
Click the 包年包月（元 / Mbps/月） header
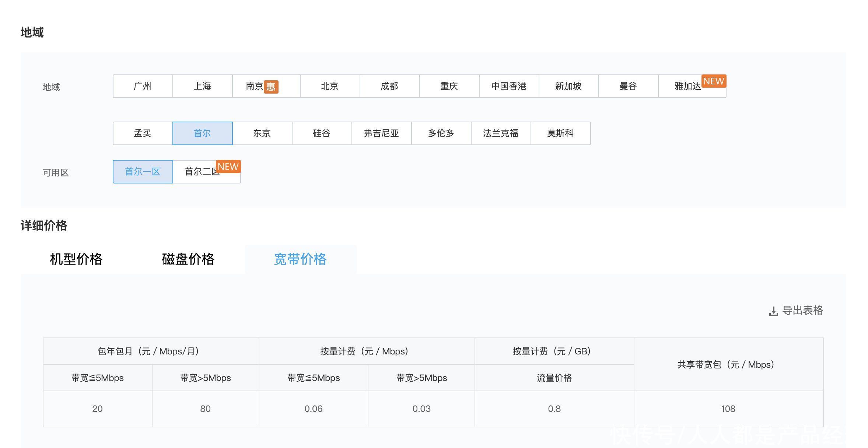(x=151, y=351)
